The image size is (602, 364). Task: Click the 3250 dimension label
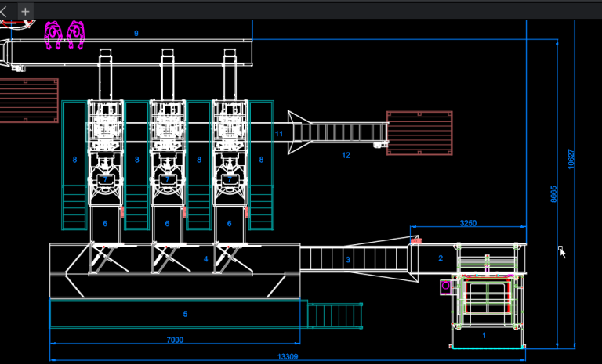coord(467,223)
